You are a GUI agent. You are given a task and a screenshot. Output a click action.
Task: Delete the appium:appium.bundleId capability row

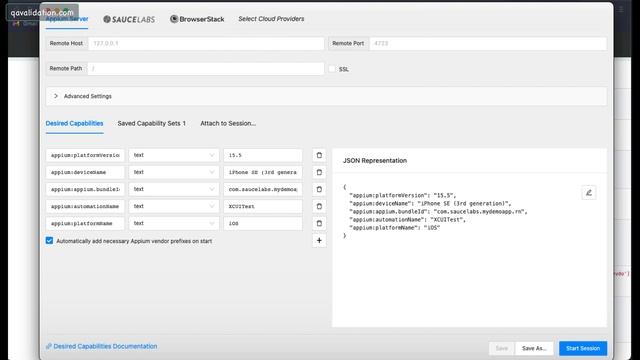click(319, 189)
